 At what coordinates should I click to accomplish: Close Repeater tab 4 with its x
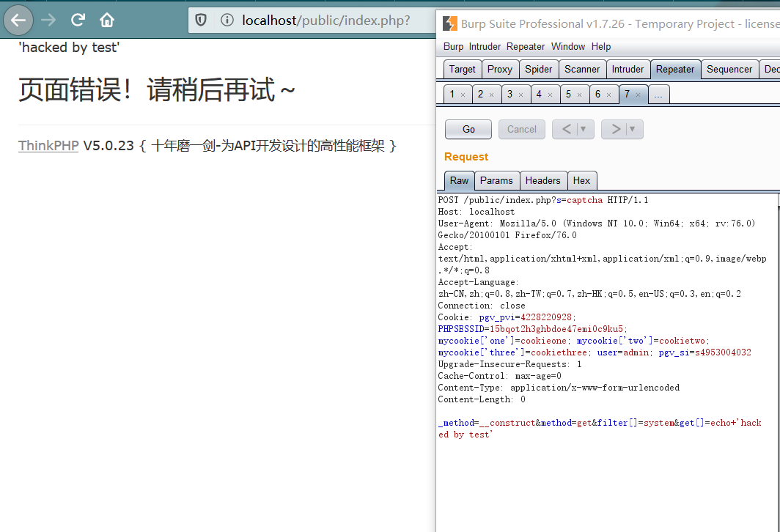550,95
